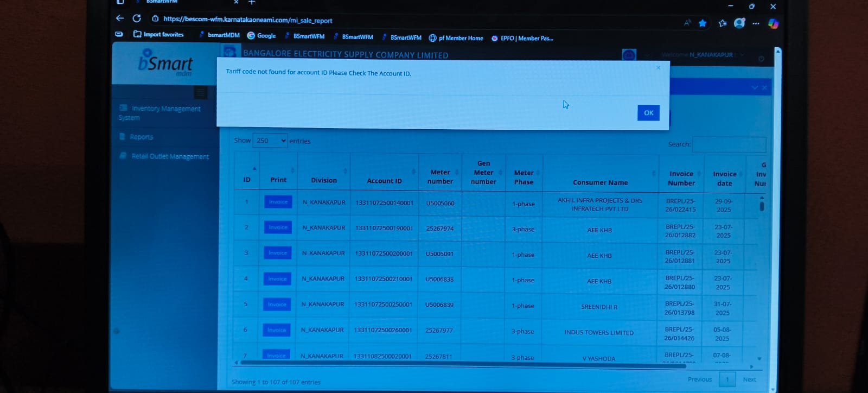This screenshot has height=393, width=868.
Task: Open the tab actions icon at window corner
Action: [x=120, y=2]
